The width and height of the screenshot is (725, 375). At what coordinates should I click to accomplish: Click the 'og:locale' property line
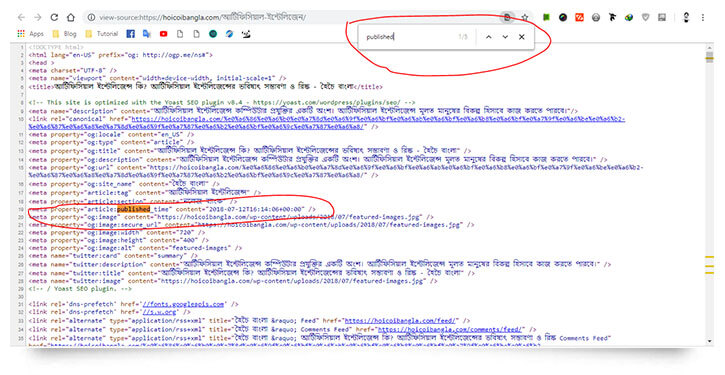111,134
